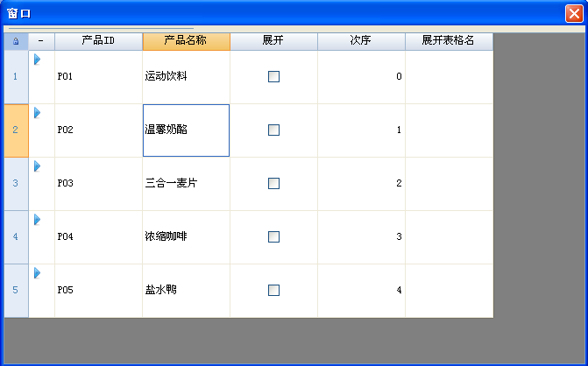Click the 盐水鸭 product name cell

click(187, 291)
